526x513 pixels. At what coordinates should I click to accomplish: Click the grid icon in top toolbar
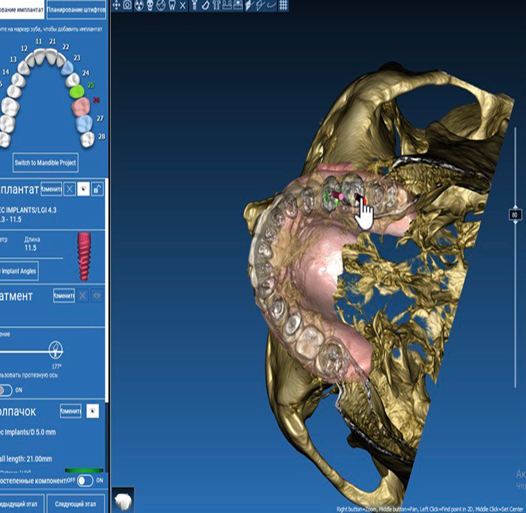pyautogui.click(x=283, y=5)
